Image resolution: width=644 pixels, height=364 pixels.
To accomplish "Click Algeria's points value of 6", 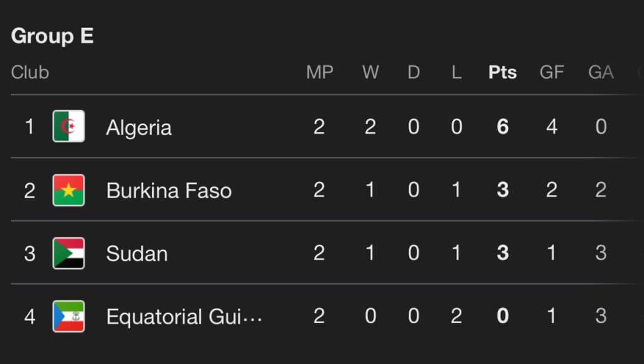I will 502,127.
